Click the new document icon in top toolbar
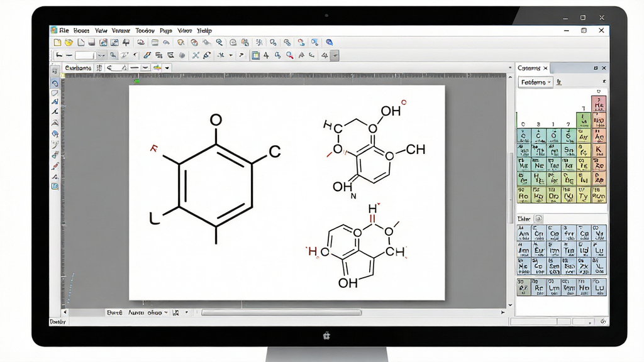The width and height of the screenshot is (644, 362). pos(57,42)
